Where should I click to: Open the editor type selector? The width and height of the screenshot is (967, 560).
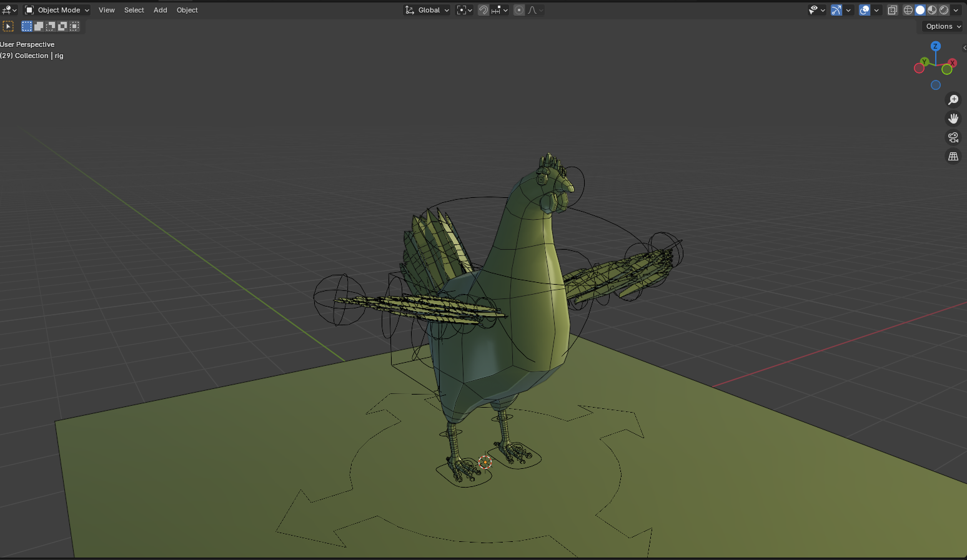(x=9, y=10)
